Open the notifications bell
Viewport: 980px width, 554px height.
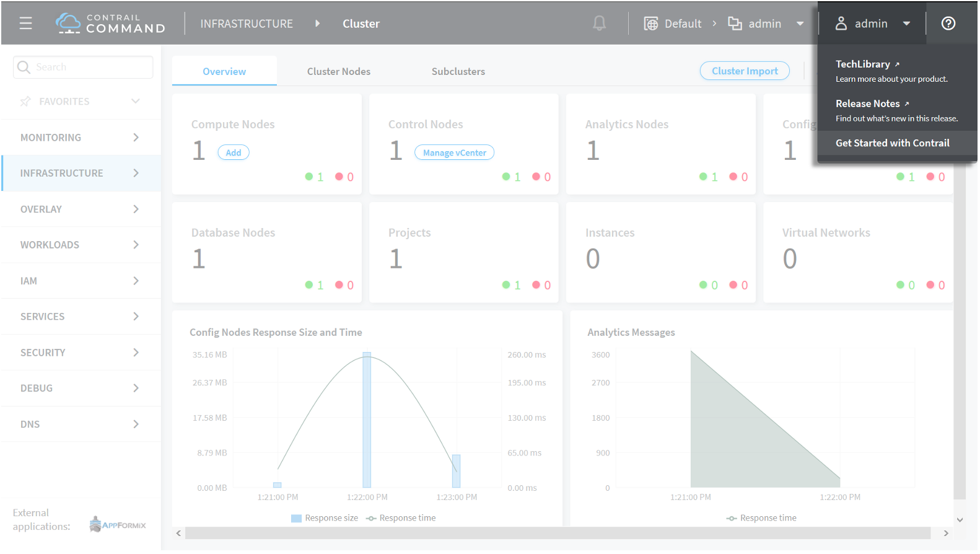click(x=599, y=24)
